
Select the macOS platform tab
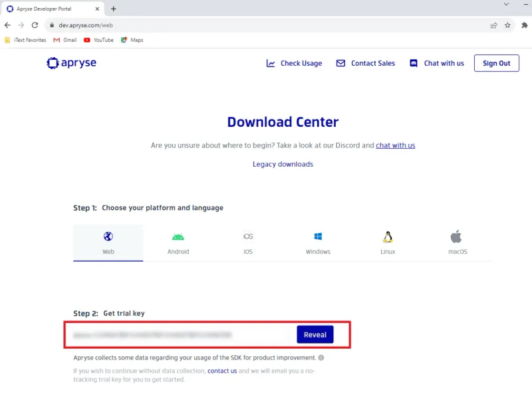[458, 243]
